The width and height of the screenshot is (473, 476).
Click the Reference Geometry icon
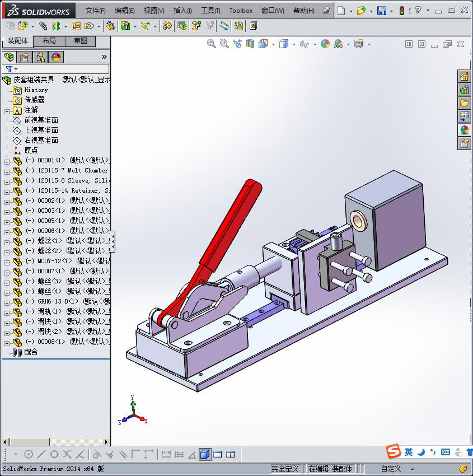[146, 26]
